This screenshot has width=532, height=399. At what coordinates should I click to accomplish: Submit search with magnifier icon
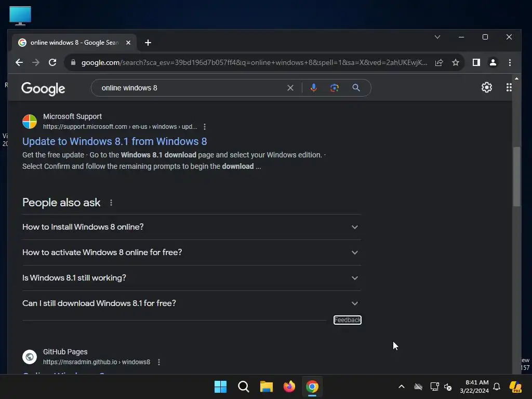[356, 88]
